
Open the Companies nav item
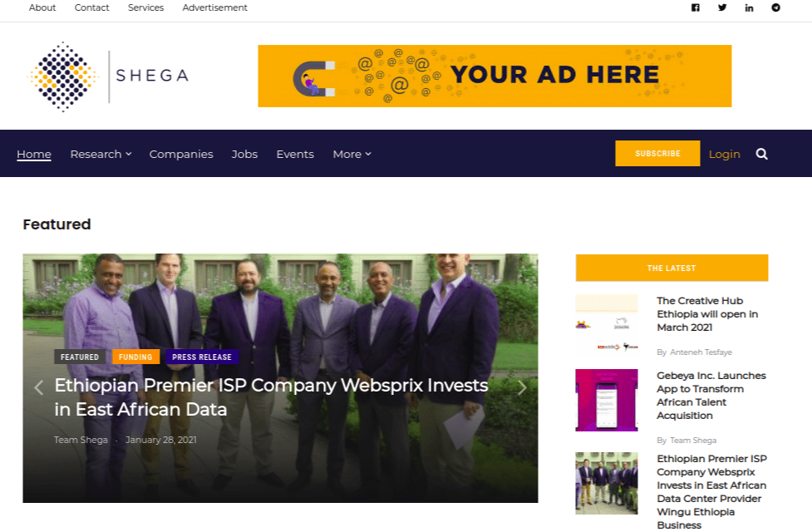(181, 154)
